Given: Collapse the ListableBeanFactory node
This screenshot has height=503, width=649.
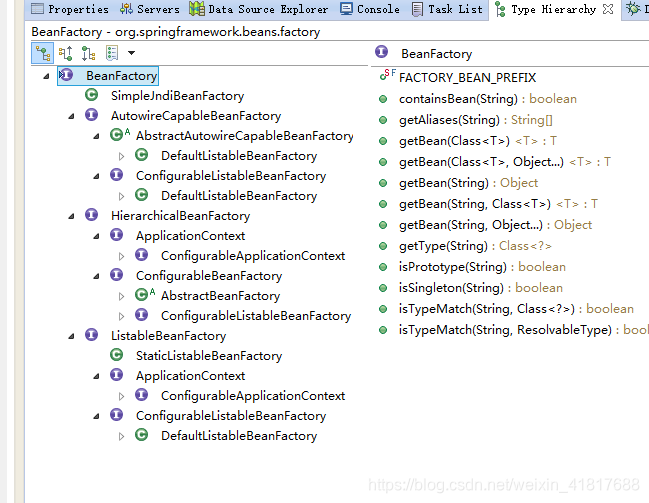Looking at the screenshot, I should coord(71,336).
